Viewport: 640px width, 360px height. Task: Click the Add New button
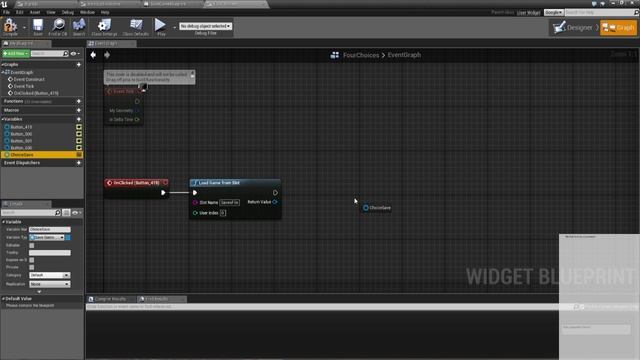16,53
